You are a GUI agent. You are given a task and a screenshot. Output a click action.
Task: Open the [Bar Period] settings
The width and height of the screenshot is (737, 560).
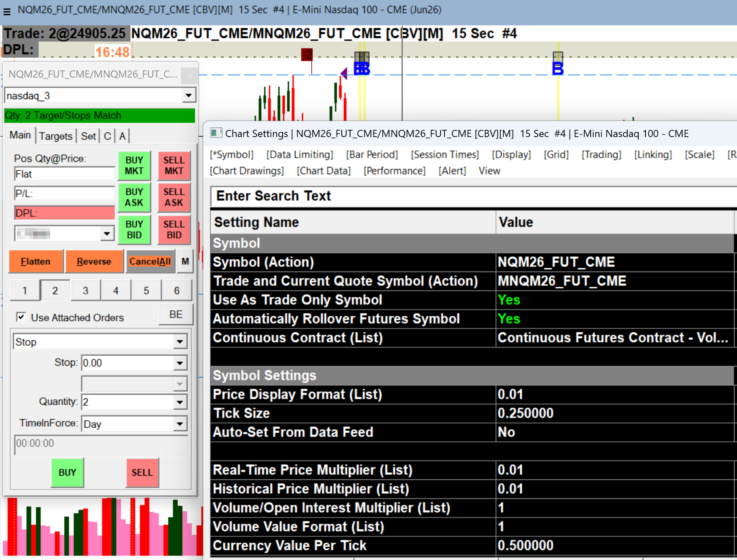pyautogui.click(x=372, y=155)
